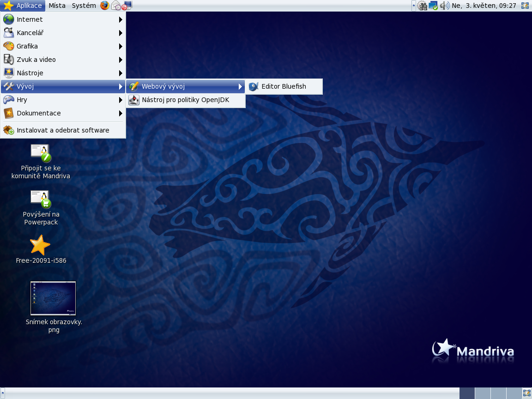The image size is (532, 399).
Task: Click the network status tray icon
Action: click(x=433, y=6)
